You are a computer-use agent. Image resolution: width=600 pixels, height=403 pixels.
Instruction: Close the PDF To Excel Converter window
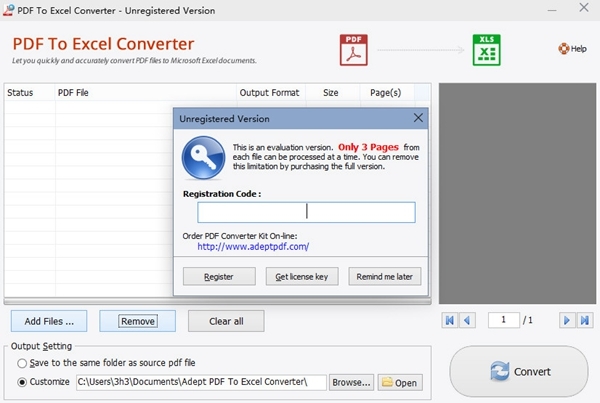584,7
